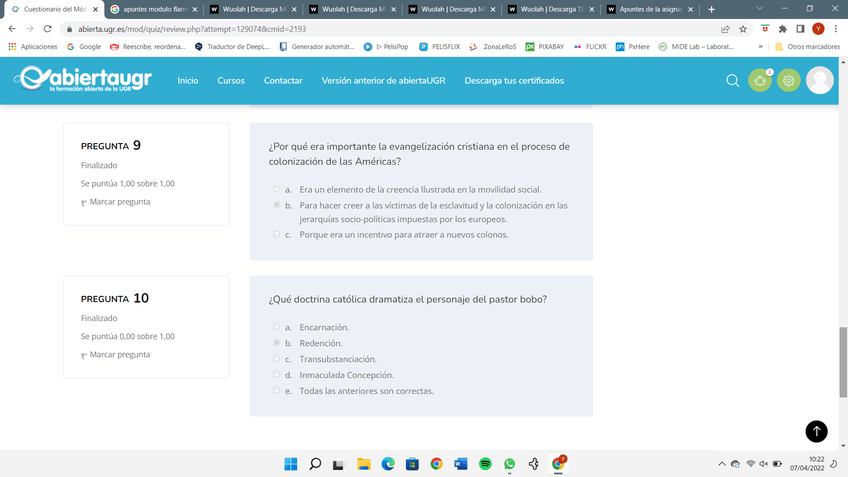The width and height of the screenshot is (848, 477).
Task: Click the page vertical scrollbar thumb
Action: click(x=843, y=362)
